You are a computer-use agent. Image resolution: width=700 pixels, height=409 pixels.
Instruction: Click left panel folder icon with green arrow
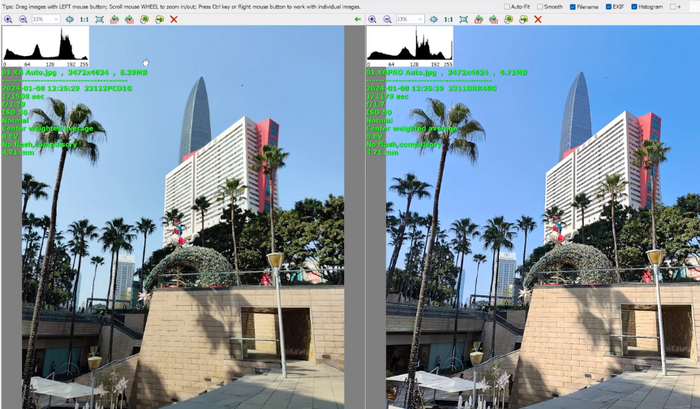point(159,19)
